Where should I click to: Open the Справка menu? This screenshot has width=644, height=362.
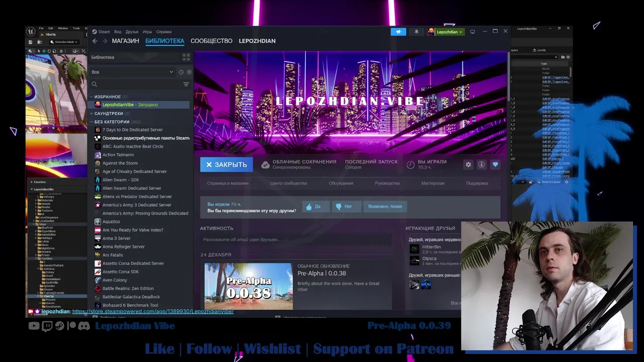click(164, 32)
